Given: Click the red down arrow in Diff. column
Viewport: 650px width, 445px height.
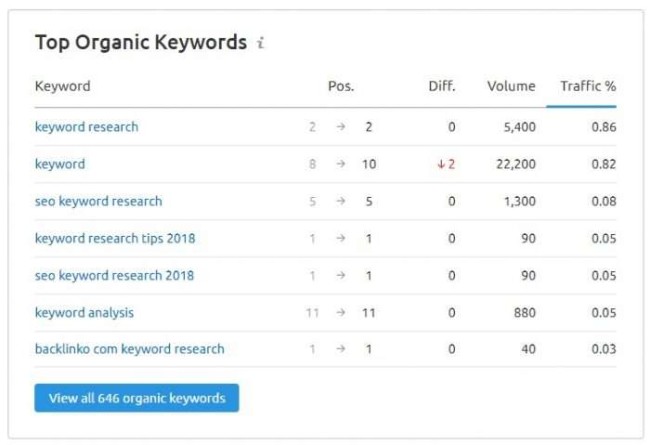Looking at the screenshot, I should tap(440, 164).
